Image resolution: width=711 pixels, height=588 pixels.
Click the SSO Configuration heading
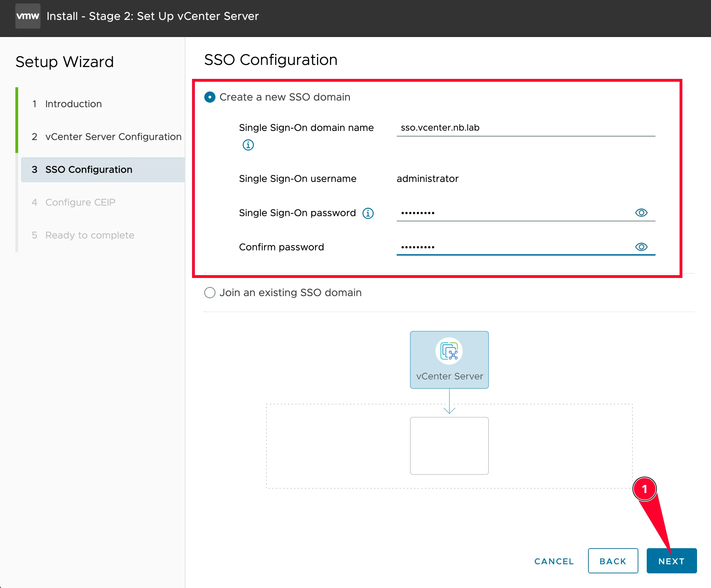click(271, 60)
